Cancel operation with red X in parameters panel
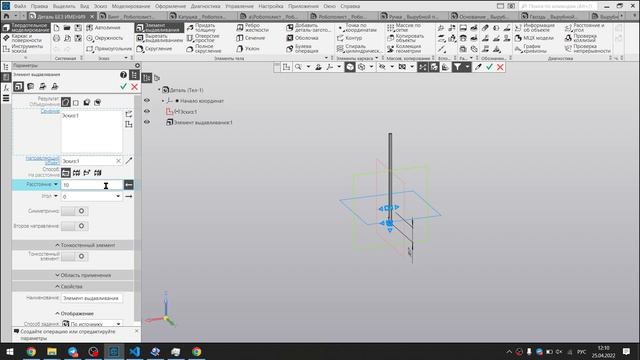 click(134, 87)
